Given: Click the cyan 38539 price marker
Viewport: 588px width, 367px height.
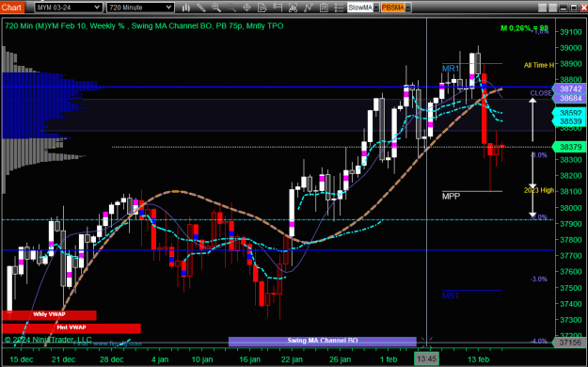Looking at the screenshot, I should 570,121.
